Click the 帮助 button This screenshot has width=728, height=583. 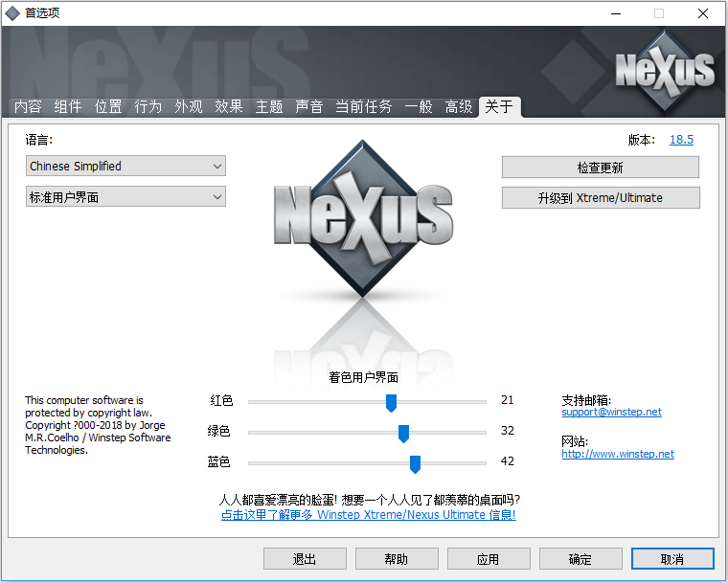coord(397,559)
